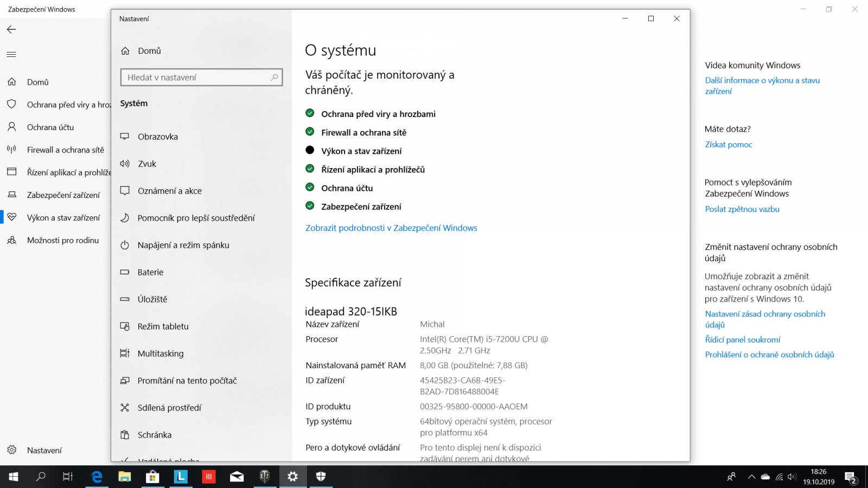Click green check next to Ochrana před viry a hrozbami
Viewport: 868px width, 488px height.
click(x=310, y=113)
